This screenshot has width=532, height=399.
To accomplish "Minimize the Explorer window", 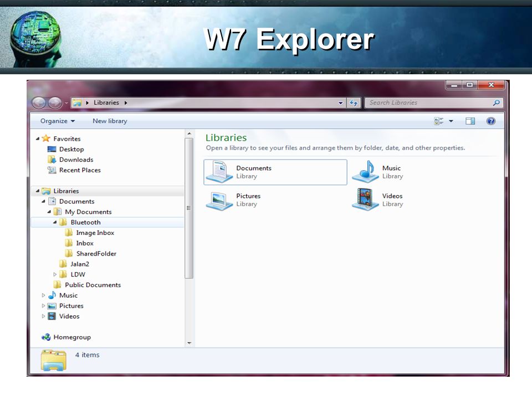I will click(x=454, y=85).
